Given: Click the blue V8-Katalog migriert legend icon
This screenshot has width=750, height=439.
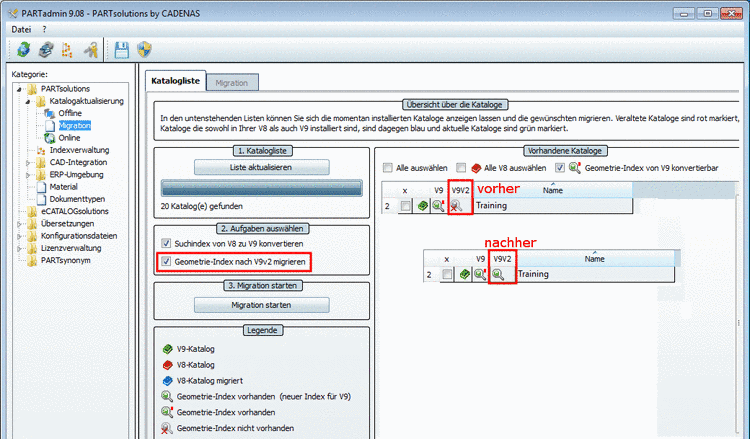Looking at the screenshot, I should (x=167, y=381).
